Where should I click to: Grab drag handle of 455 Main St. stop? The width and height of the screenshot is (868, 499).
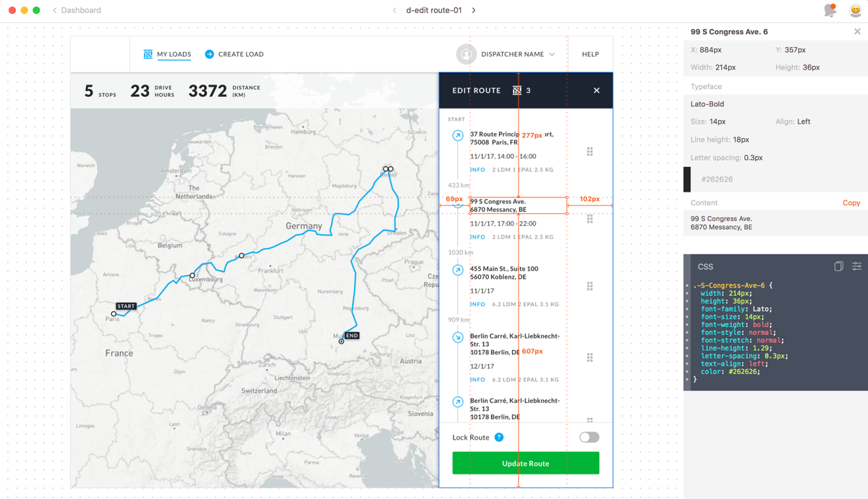(x=590, y=286)
